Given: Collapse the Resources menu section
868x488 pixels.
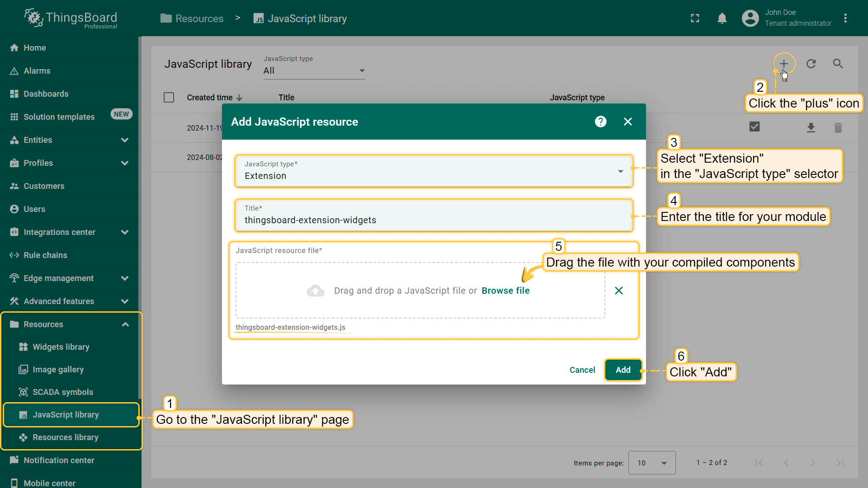Looking at the screenshot, I should tap(125, 324).
